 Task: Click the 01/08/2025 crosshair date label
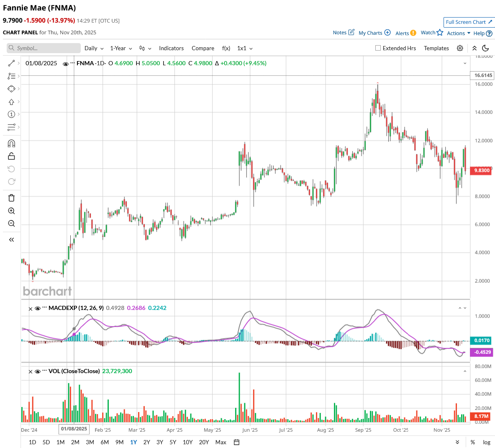74,429
